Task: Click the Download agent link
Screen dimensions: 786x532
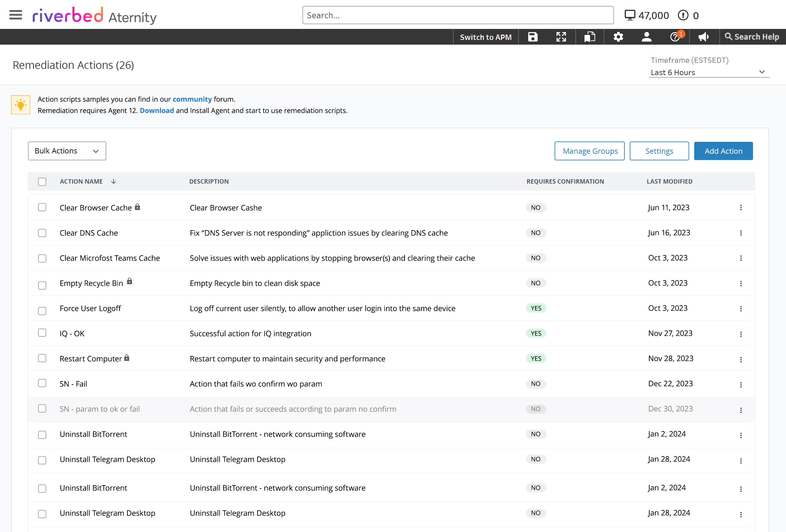Action: 157,111
